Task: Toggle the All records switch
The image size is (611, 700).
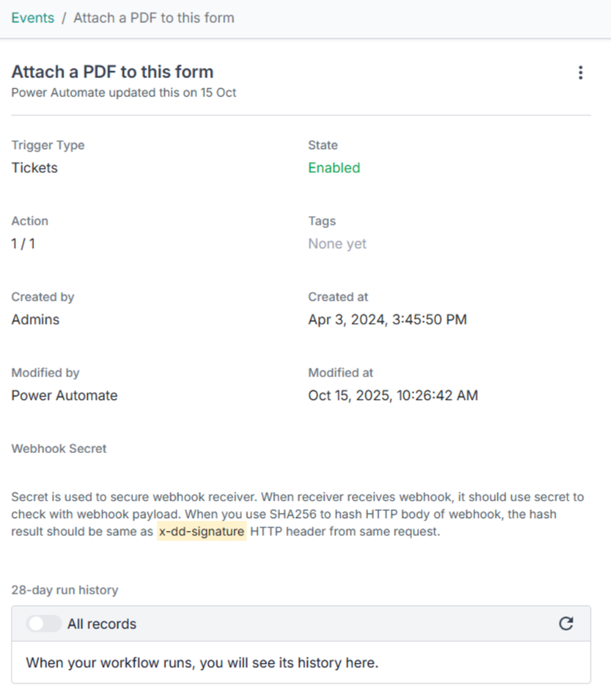Action: pos(43,624)
